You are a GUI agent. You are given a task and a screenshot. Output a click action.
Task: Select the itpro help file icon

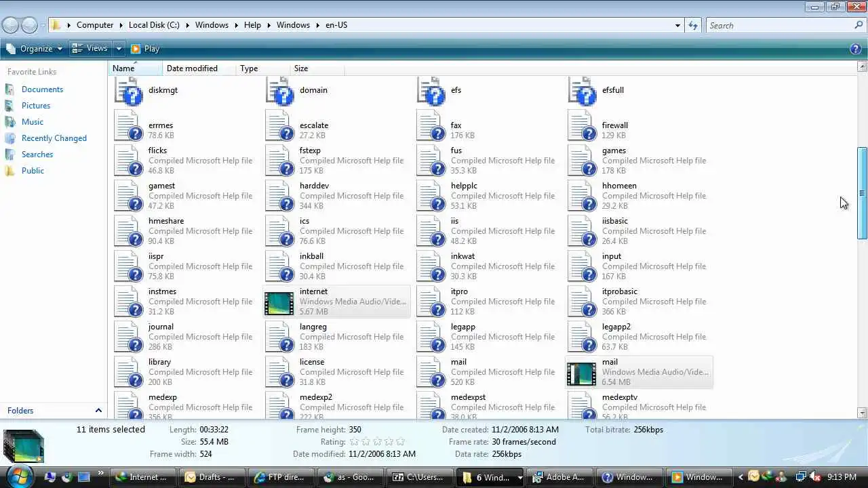coord(431,302)
